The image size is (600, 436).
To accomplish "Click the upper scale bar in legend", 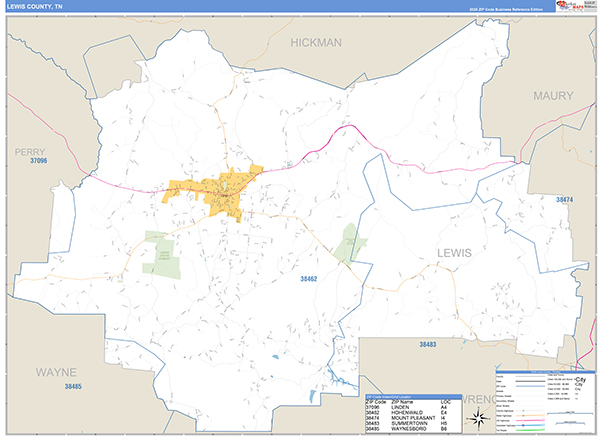I will tap(570, 413).
